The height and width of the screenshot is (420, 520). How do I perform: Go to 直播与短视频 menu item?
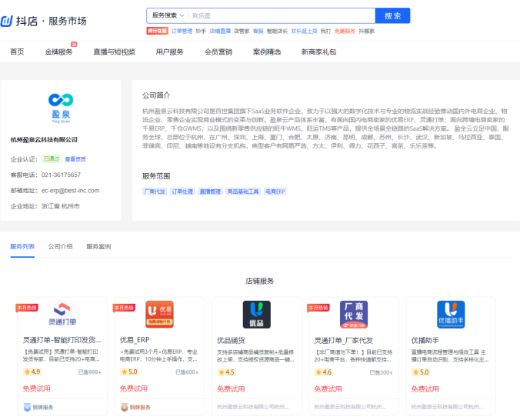pos(114,52)
